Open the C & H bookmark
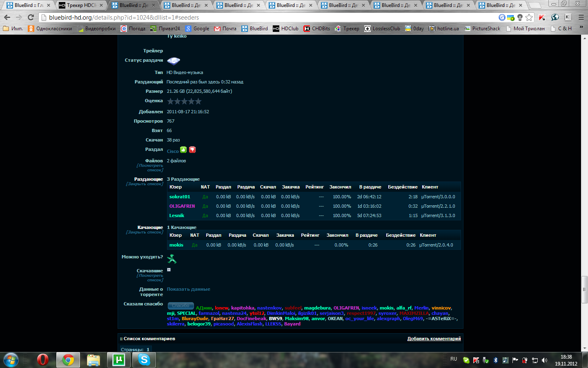The height and width of the screenshot is (368, 588). click(561, 29)
